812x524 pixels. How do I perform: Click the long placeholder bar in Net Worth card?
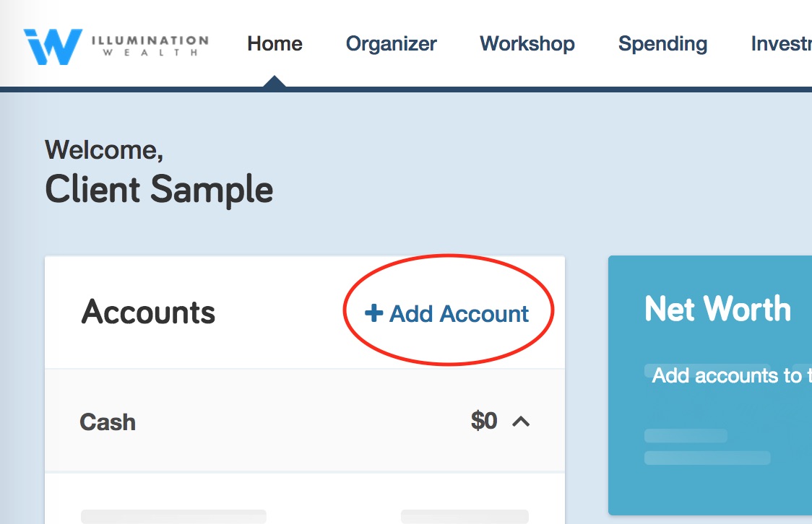click(707, 458)
